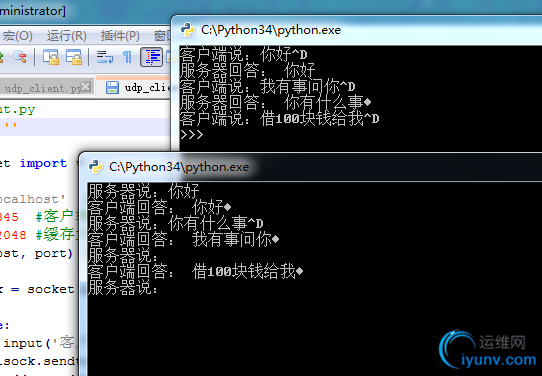Screen dimensions: 542x376
Task: Click line '服务器回答: 你好' in upper console
Action: (x=247, y=70)
